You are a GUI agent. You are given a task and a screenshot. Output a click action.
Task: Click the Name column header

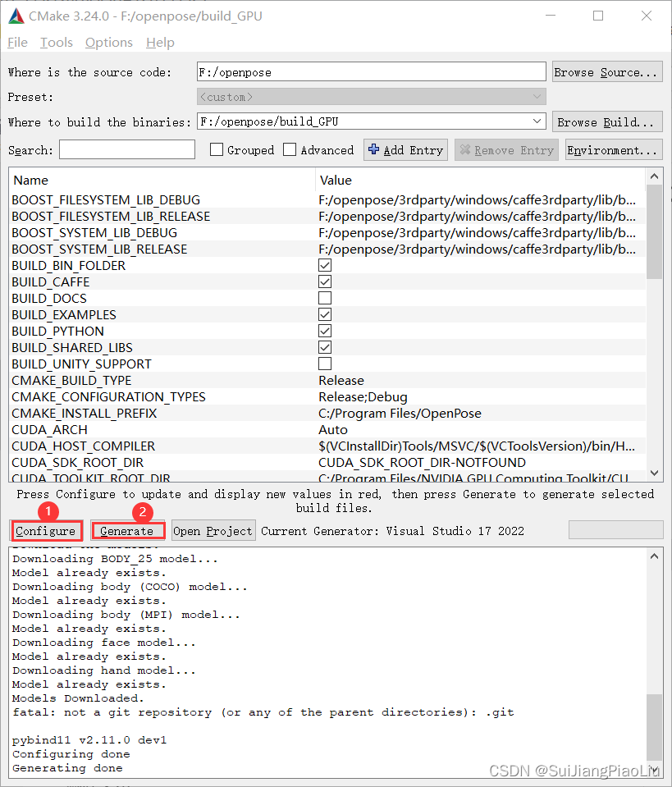pyautogui.click(x=162, y=181)
